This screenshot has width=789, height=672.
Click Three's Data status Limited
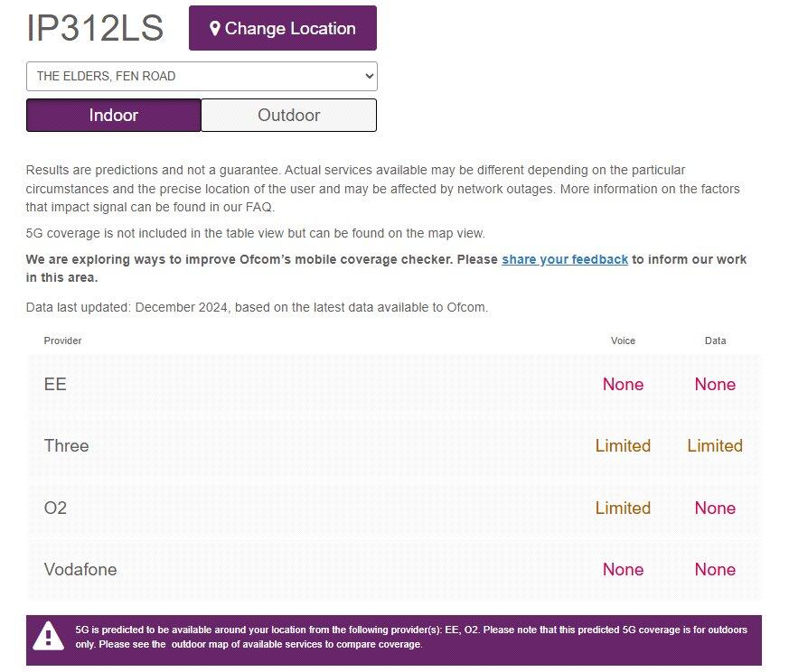(715, 446)
